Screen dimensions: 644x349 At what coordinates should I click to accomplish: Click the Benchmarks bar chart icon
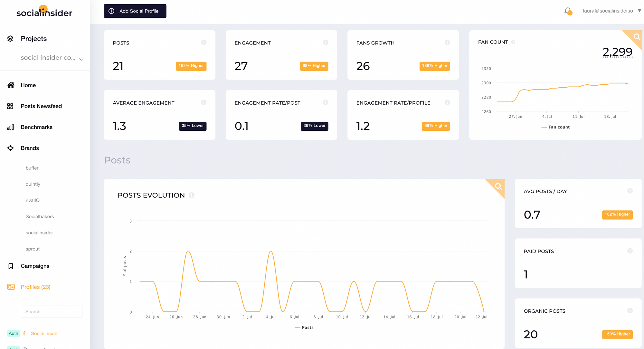pos(10,127)
